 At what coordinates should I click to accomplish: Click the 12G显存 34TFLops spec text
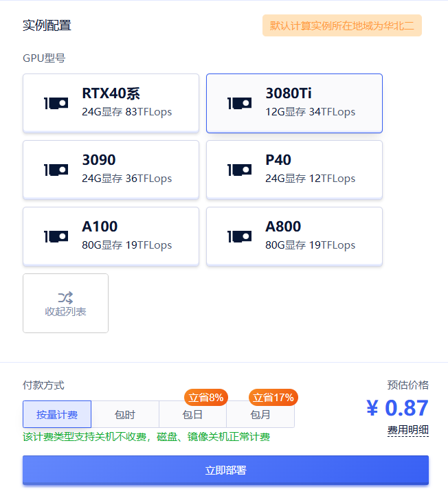coord(311,112)
